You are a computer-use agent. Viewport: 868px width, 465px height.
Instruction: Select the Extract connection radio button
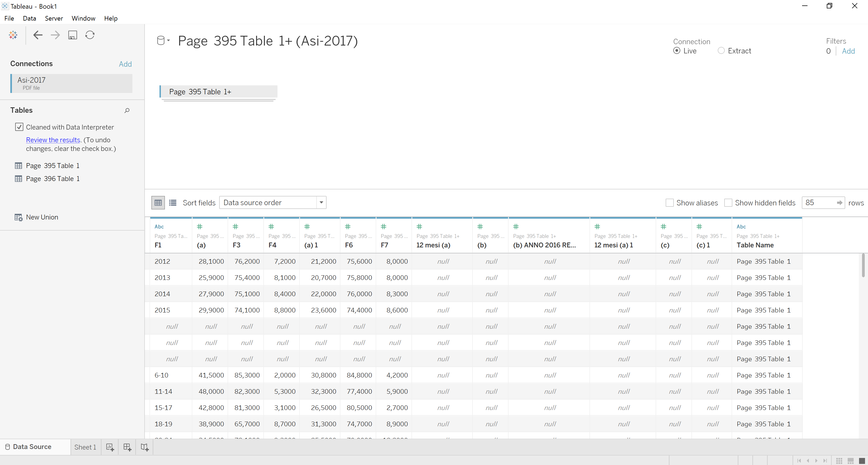point(721,51)
